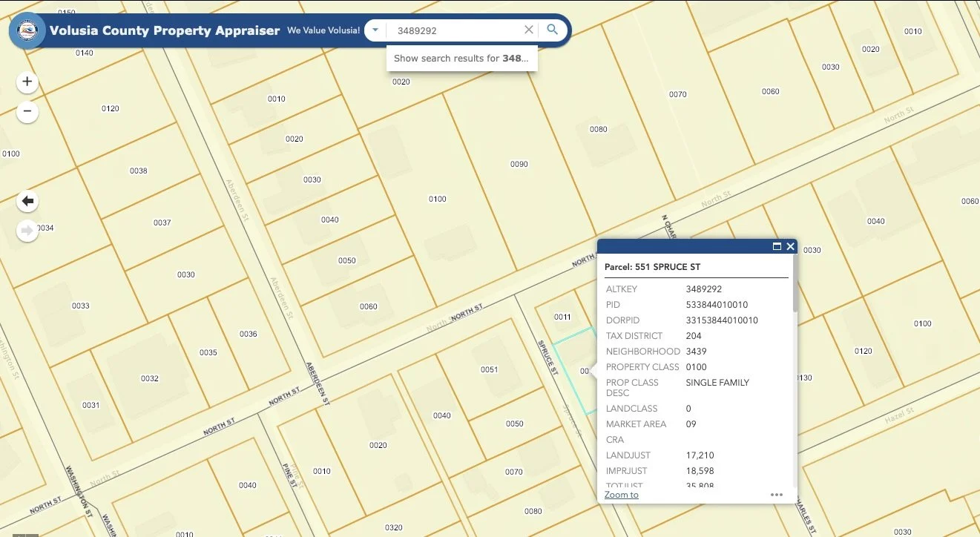Screen dimensions: 980x537
Task: Click the MARKET AREA value 09
Action: (x=691, y=424)
